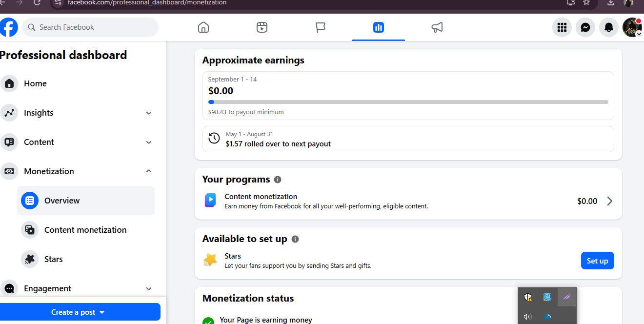Click the Set up button for Stars
644x324 pixels.
(x=598, y=261)
